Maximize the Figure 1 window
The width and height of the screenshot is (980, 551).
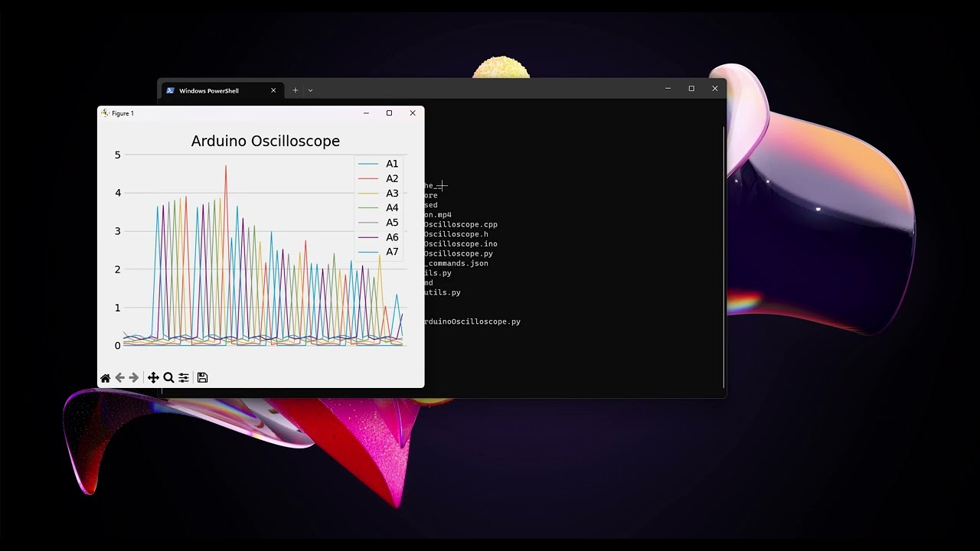[x=389, y=113]
